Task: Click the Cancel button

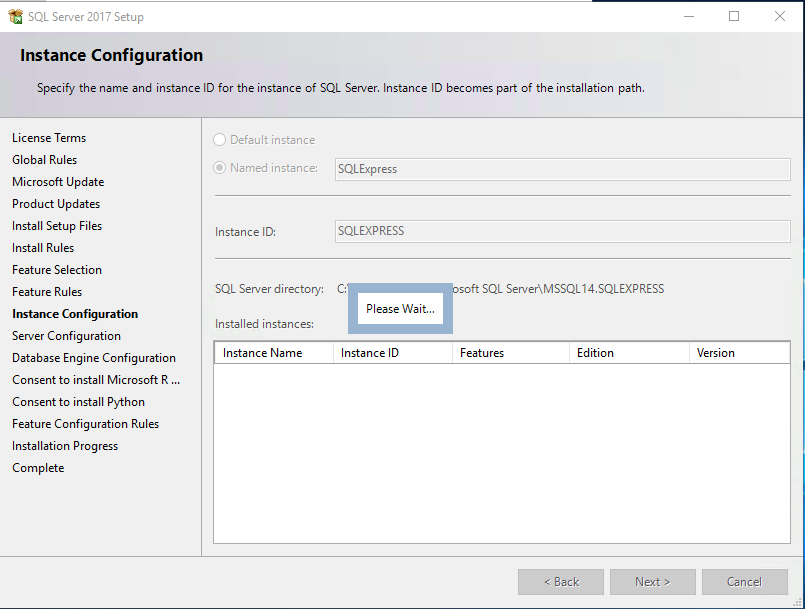Action: click(x=744, y=582)
